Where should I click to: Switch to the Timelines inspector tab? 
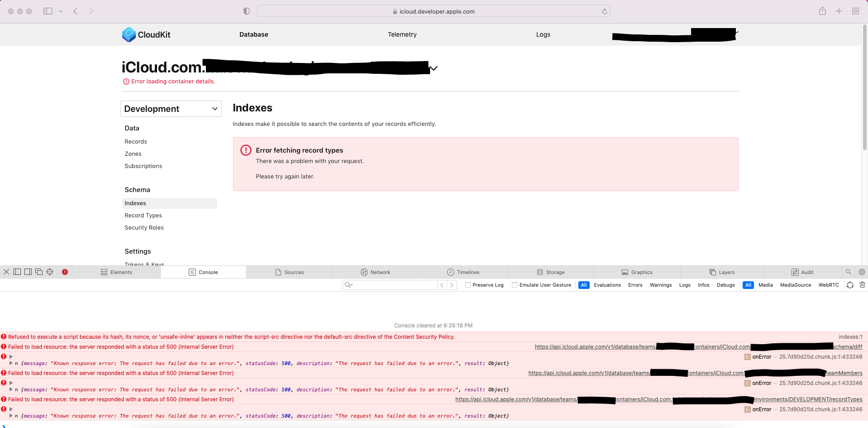tap(463, 272)
